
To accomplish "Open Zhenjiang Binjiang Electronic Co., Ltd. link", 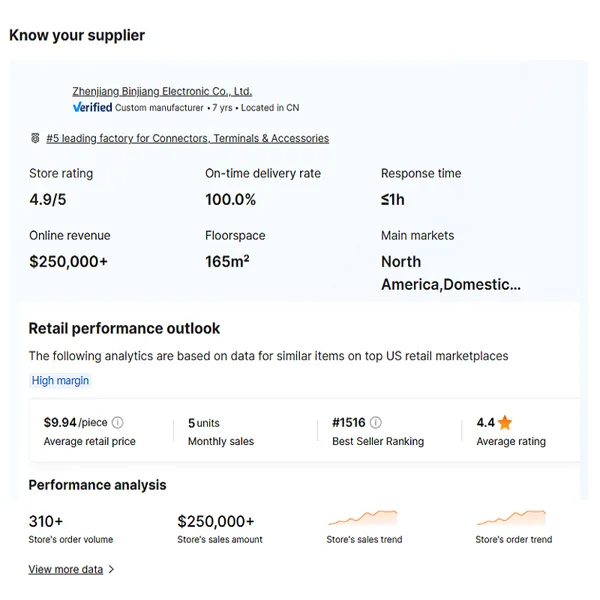I will [162, 91].
